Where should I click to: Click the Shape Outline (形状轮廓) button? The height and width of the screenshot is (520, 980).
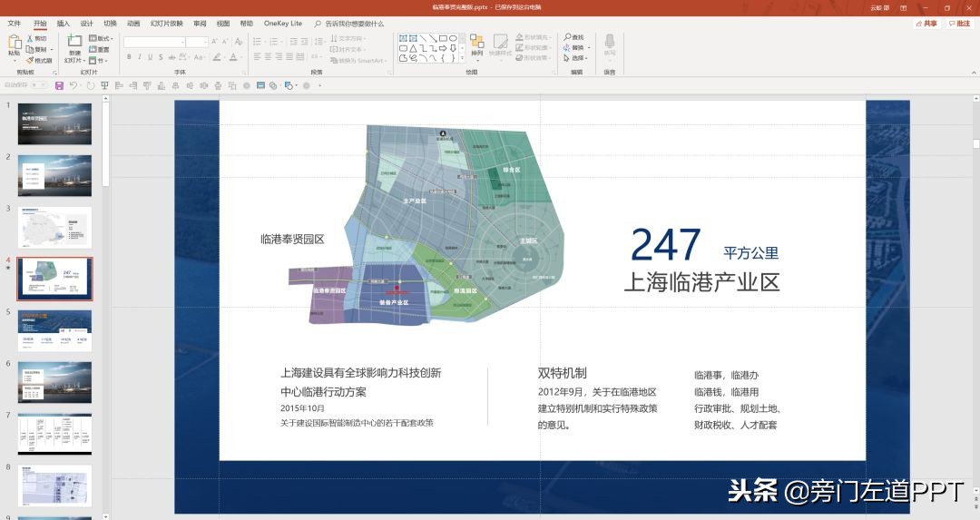pyautogui.click(x=533, y=47)
